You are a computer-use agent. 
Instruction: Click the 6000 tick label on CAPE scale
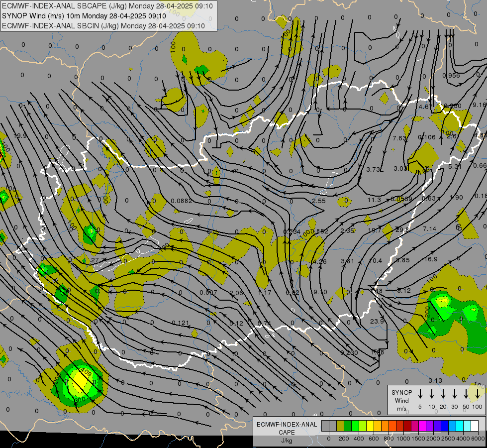[x=478, y=439]
